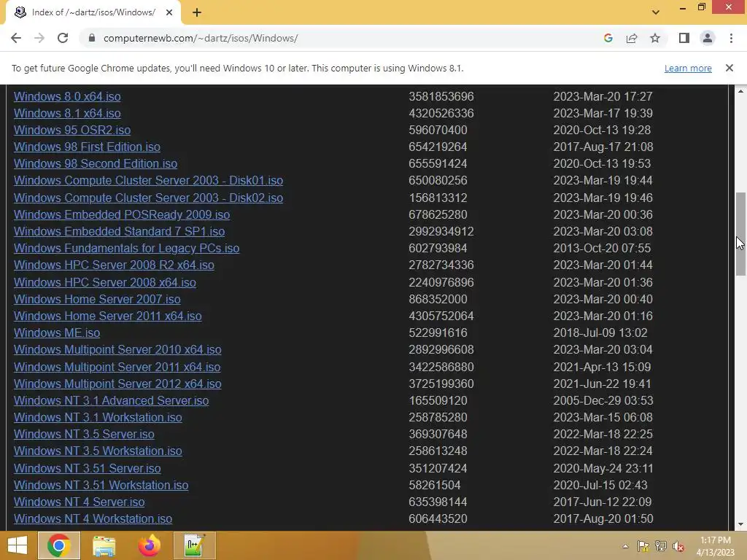The height and width of the screenshot is (560, 747).
Task: Select the Index of /~dartz/isos/Windows/ tab
Action: tap(93, 12)
